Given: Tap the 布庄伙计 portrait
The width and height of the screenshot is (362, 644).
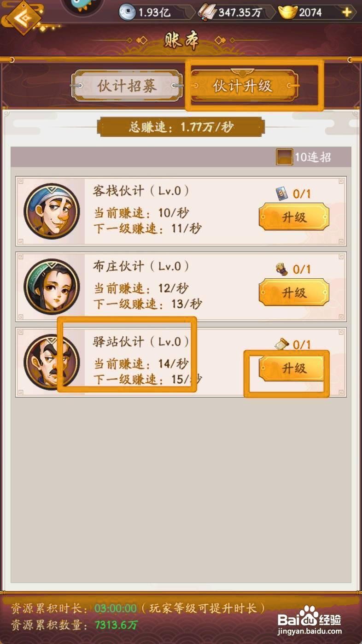Looking at the screenshot, I should 52,287.
